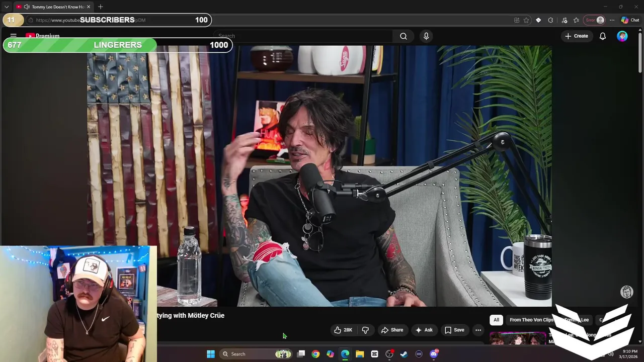Screen dimensions: 644x362
Task: Play the video in the player
Action: tap(319, 176)
